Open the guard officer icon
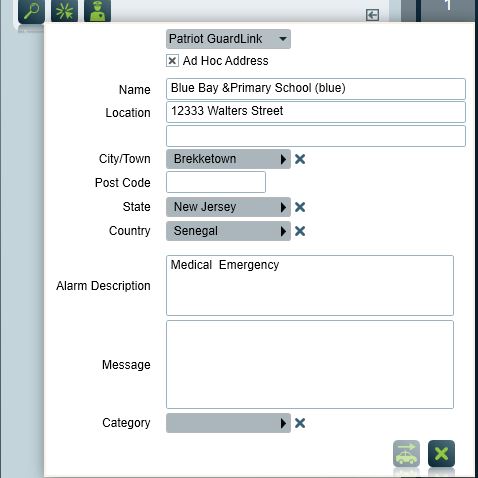This screenshot has width=478, height=478. (x=97, y=11)
